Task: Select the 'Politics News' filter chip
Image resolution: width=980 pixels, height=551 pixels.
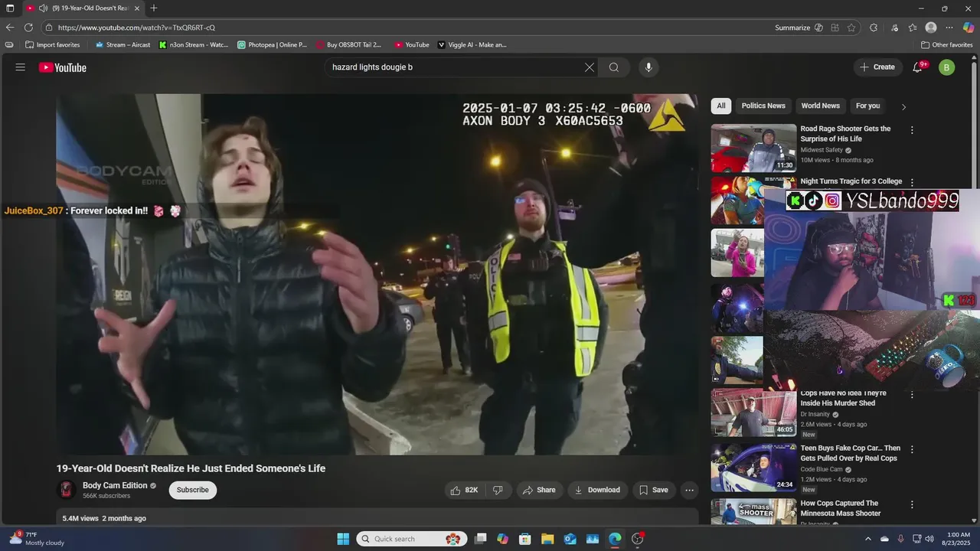Action: 763,106
